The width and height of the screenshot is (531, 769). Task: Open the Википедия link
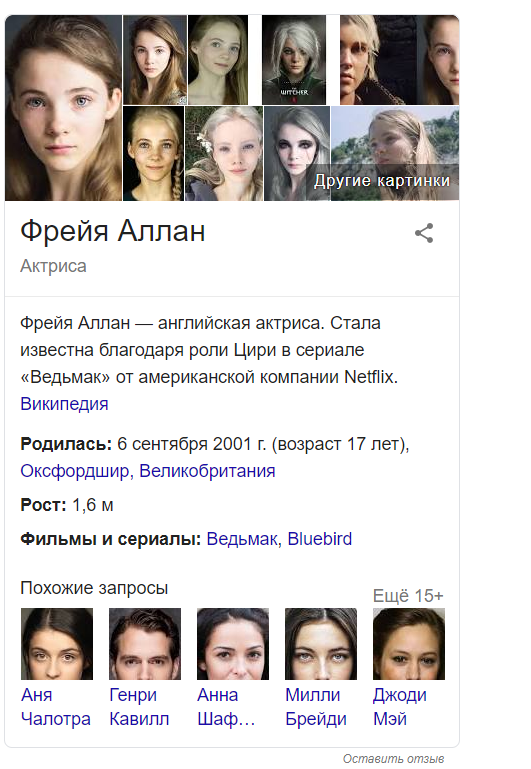pos(64,404)
